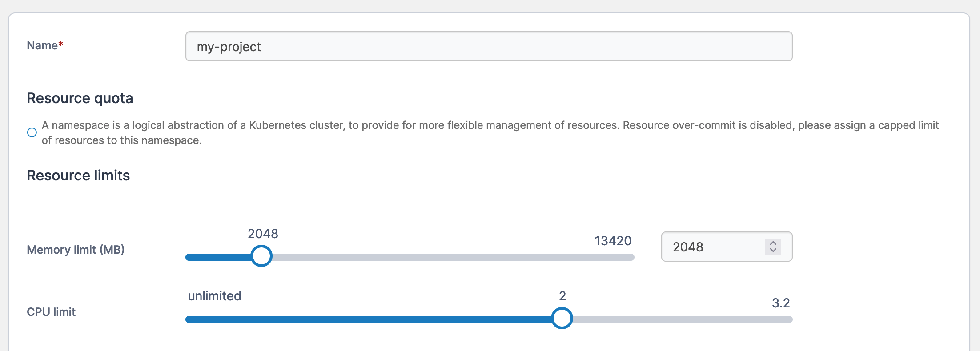The height and width of the screenshot is (351, 980).
Task: Click the 'Resource quota' heading
Action: (80, 98)
